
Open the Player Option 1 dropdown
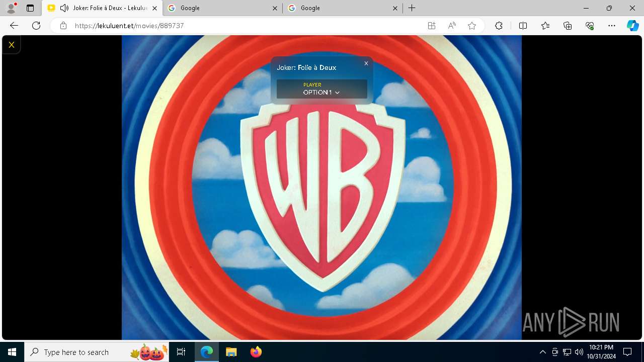(321, 89)
